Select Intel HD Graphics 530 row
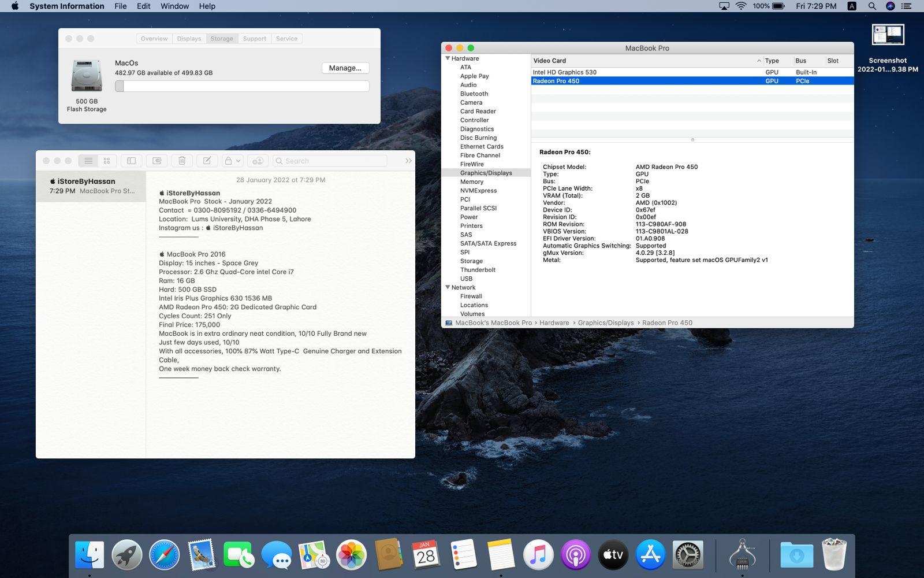Screen dimensions: 924x578 (x=692, y=72)
